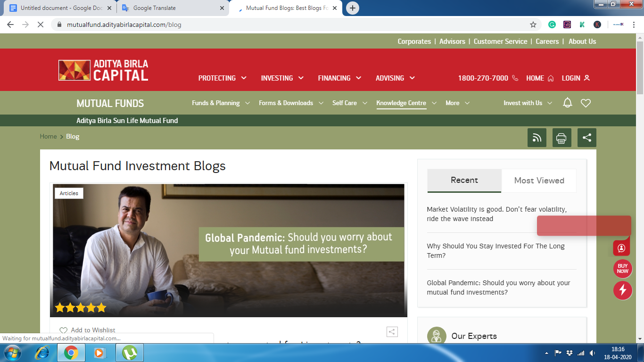Launch Internet Explorer from taskbar
This screenshot has height=362, width=644.
pyautogui.click(x=43, y=353)
